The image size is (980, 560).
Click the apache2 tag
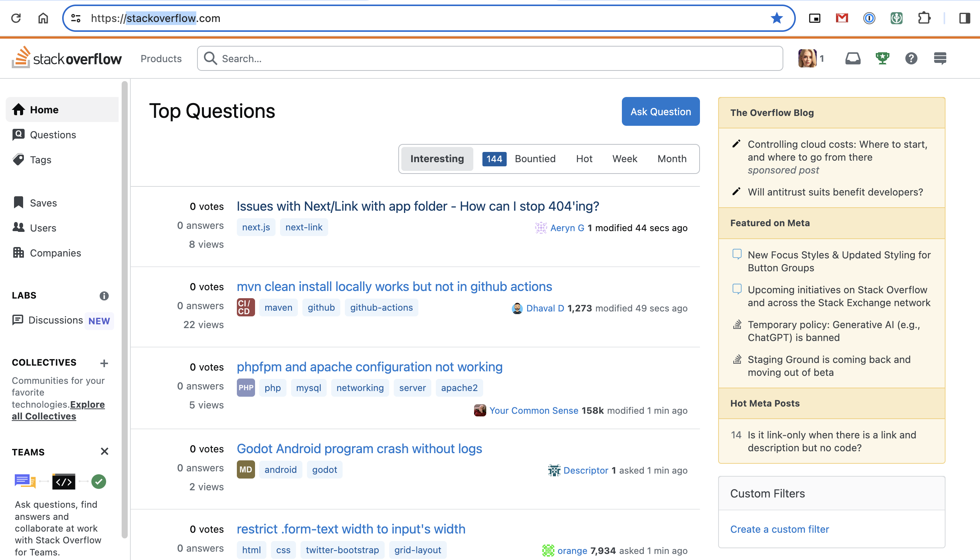459,388
